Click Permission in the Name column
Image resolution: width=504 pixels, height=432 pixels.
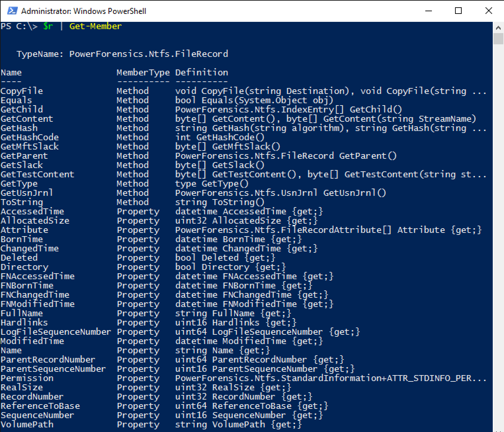point(27,378)
